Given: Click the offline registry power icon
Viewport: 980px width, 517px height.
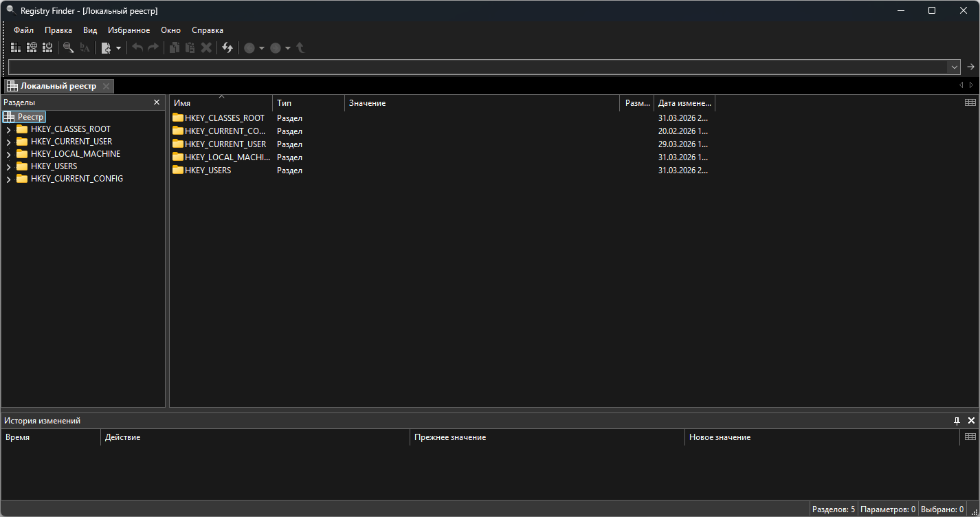Looking at the screenshot, I should coord(47,47).
